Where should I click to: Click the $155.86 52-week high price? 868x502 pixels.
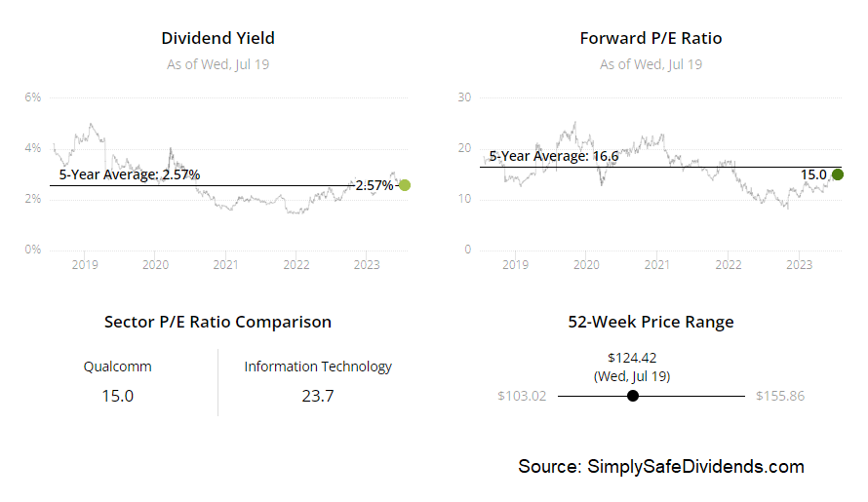coord(780,396)
